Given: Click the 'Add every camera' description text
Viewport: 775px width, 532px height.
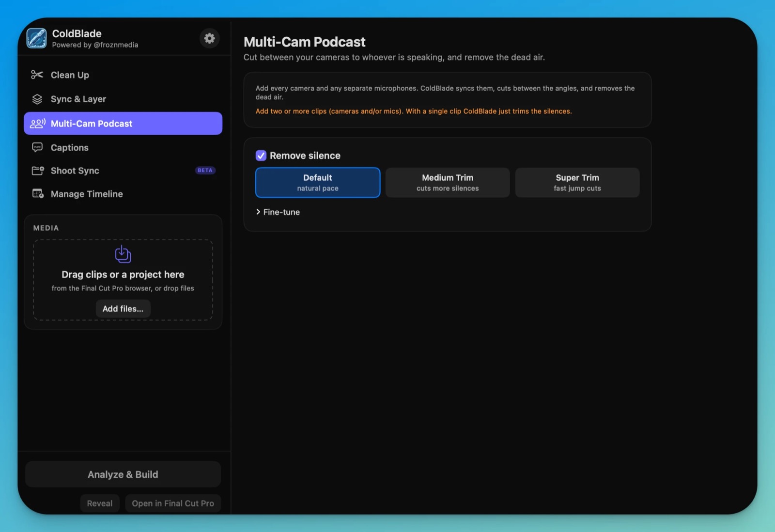Looking at the screenshot, I should pos(445,92).
